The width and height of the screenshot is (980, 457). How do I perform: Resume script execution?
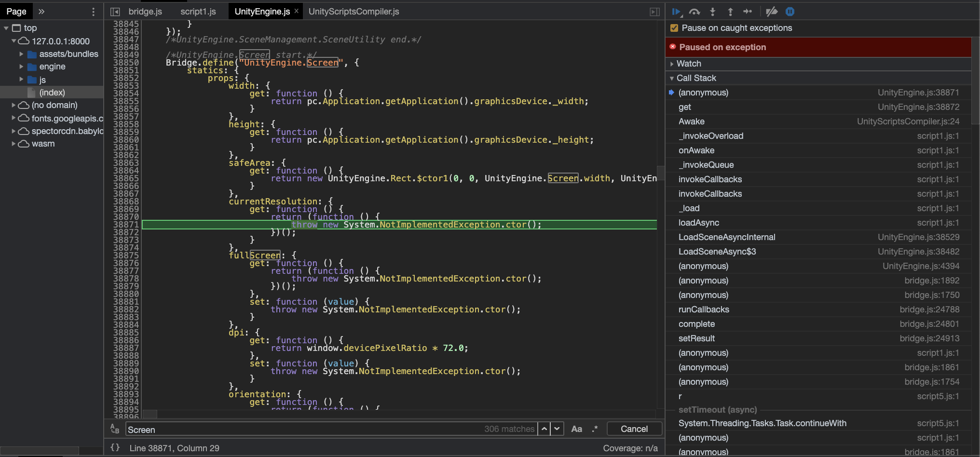coord(677,12)
